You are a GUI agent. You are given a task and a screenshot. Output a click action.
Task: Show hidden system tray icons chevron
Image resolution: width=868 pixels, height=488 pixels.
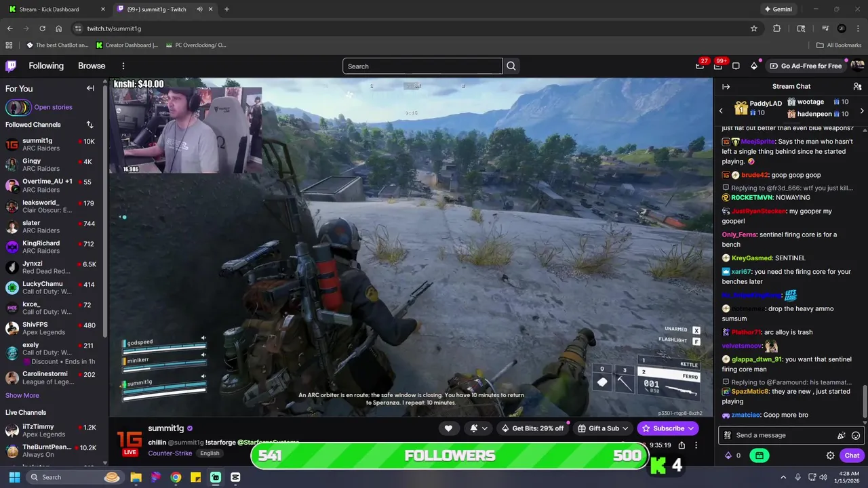pos(783,477)
